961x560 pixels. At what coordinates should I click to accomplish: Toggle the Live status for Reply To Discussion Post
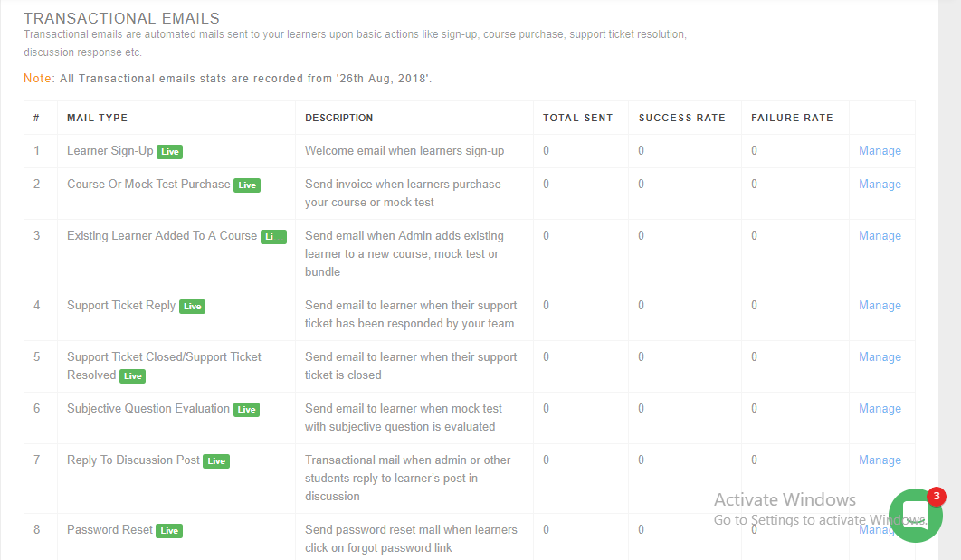216,460
